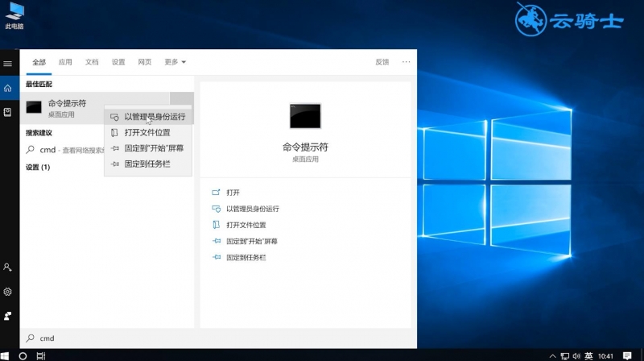
Task: Switch to the 文档 tab
Action: [92, 62]
